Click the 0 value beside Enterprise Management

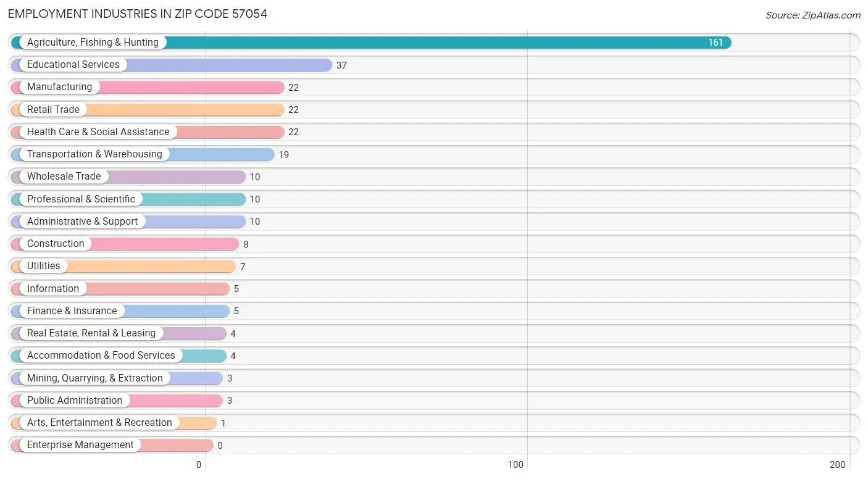pyautogui.click(x=220, y=446)
